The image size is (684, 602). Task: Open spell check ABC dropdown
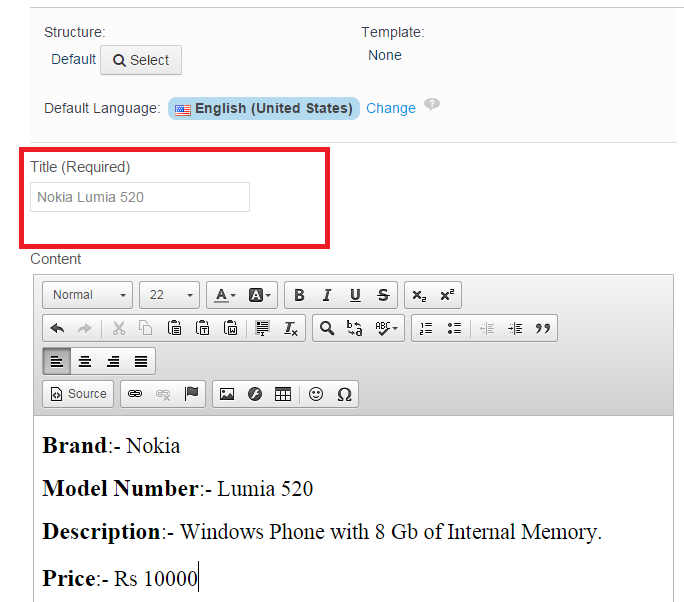click(x=386, y=328)
